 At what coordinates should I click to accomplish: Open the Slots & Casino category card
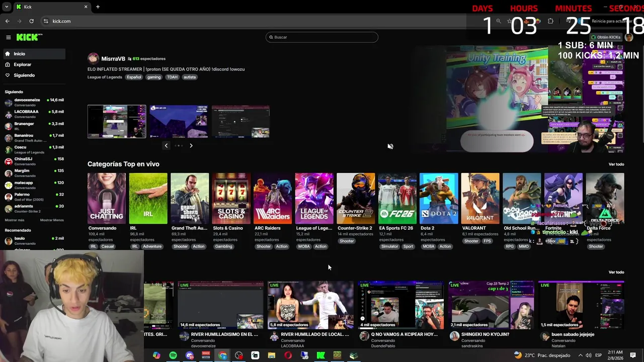pyautogui.click(x=231, y=198)
